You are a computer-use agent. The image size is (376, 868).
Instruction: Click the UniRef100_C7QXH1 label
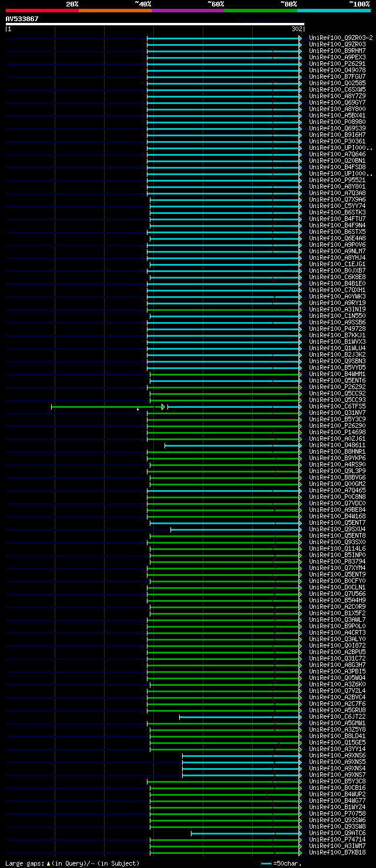[x=337, y=290]
